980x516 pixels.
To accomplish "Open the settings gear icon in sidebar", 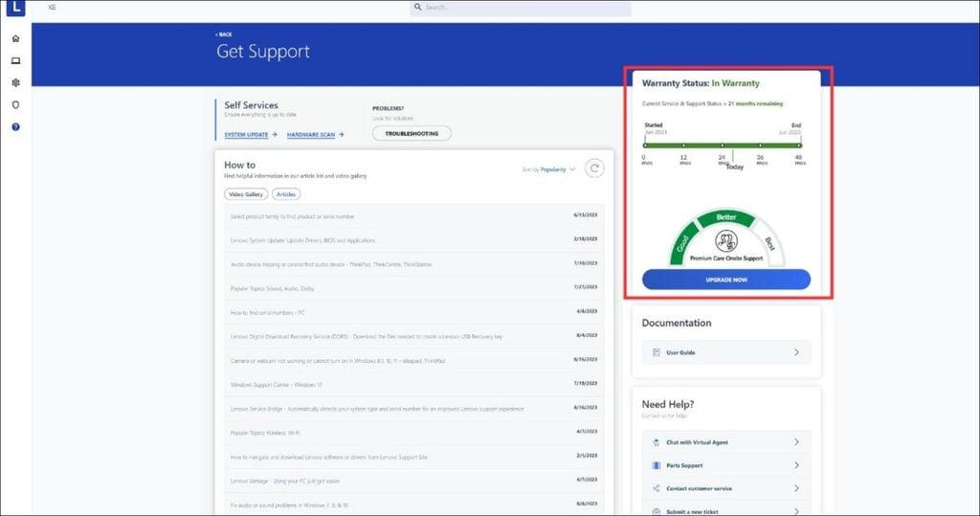I will coord(15,82).
